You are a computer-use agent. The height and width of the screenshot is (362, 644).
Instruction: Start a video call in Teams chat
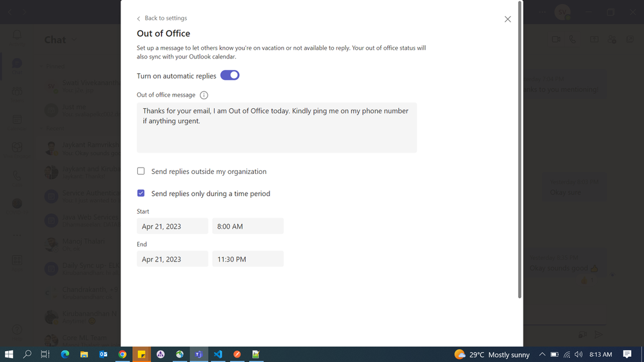[556, 39]
